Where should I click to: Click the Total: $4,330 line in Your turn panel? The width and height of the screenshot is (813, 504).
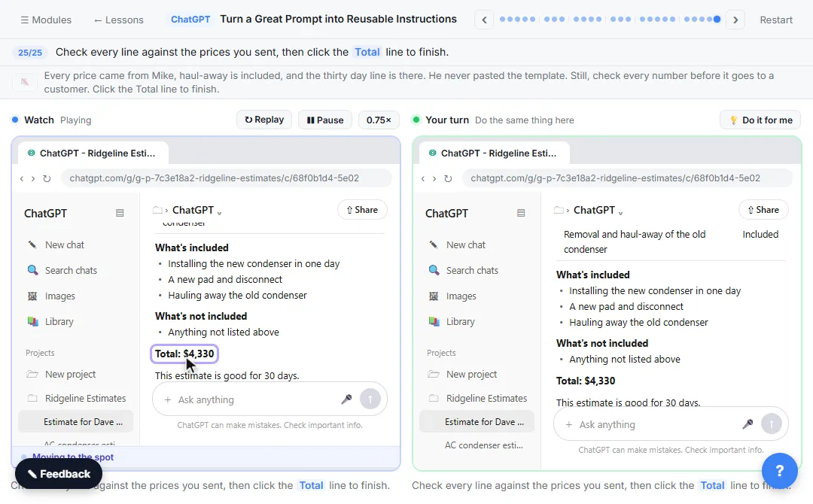pos(586,381)
